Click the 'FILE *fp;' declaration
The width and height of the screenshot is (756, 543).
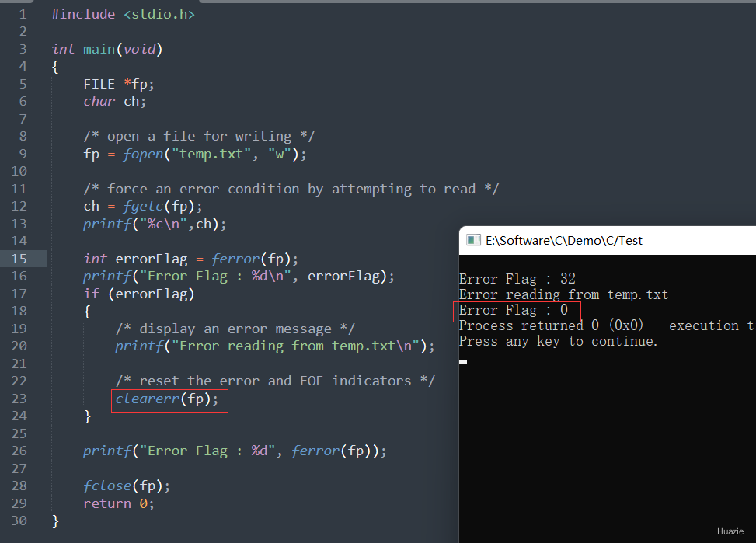click(119, 85)
